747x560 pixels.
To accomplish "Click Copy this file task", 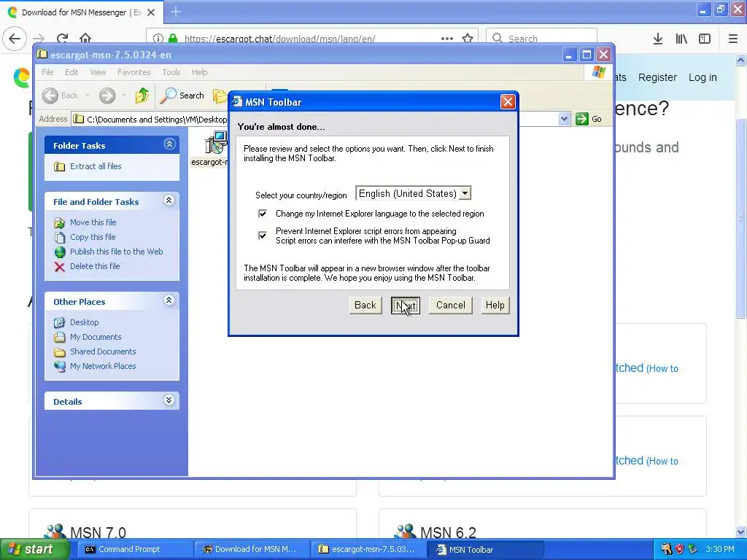I will (x=93, y=237).
